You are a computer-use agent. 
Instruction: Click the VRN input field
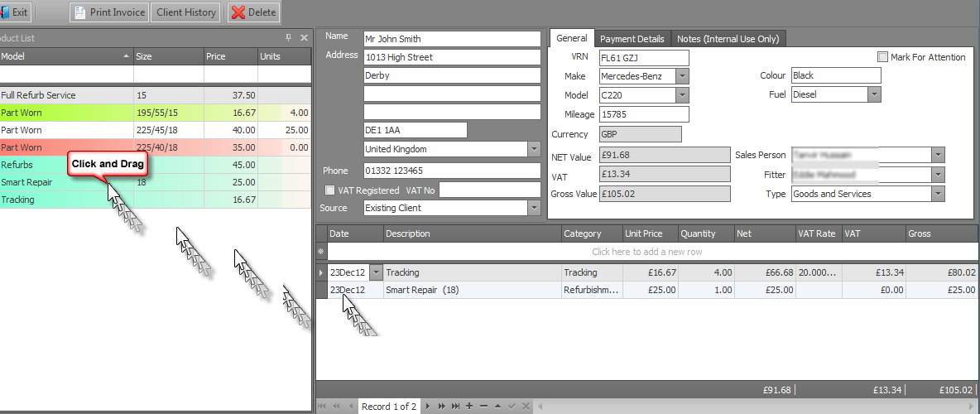pyautogui.click(x=643, y=57)
